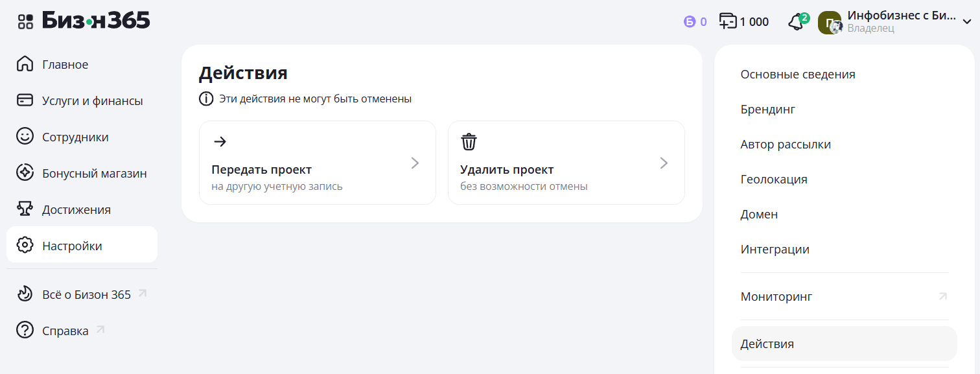
Task: Open Достижения page from sidebar
Action: click(76, 210)
